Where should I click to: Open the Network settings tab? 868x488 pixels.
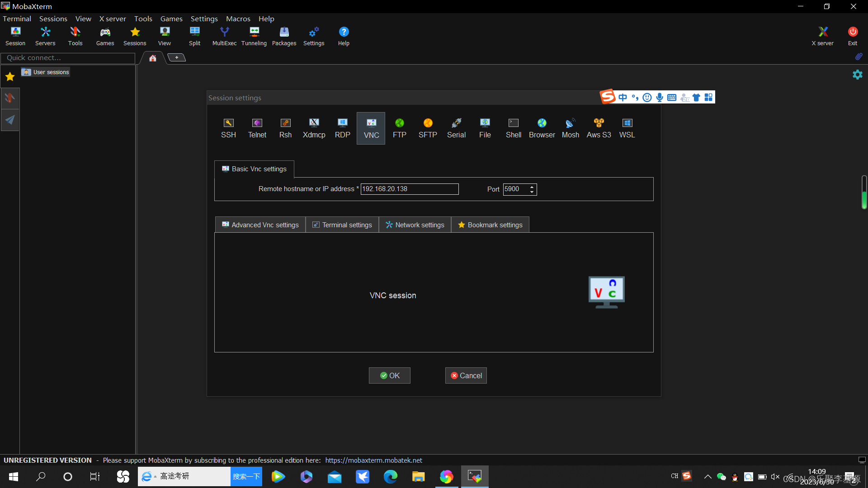pos(415,225)
